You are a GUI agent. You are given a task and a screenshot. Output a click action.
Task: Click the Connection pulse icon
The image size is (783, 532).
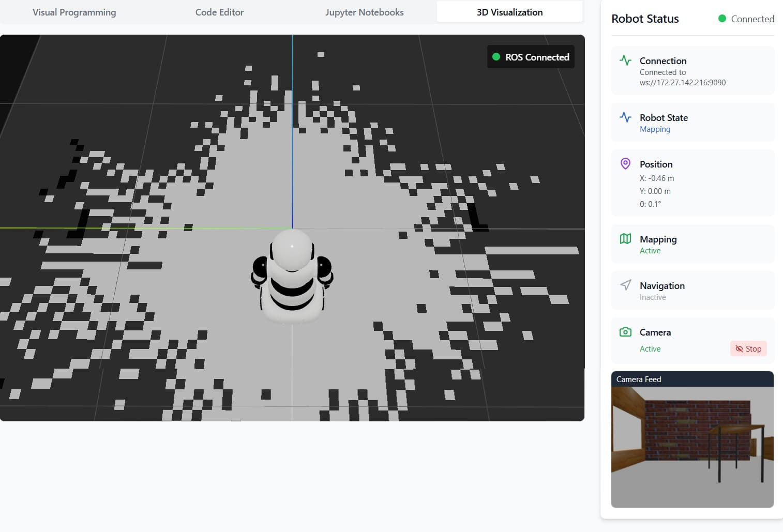coord(625,60)
